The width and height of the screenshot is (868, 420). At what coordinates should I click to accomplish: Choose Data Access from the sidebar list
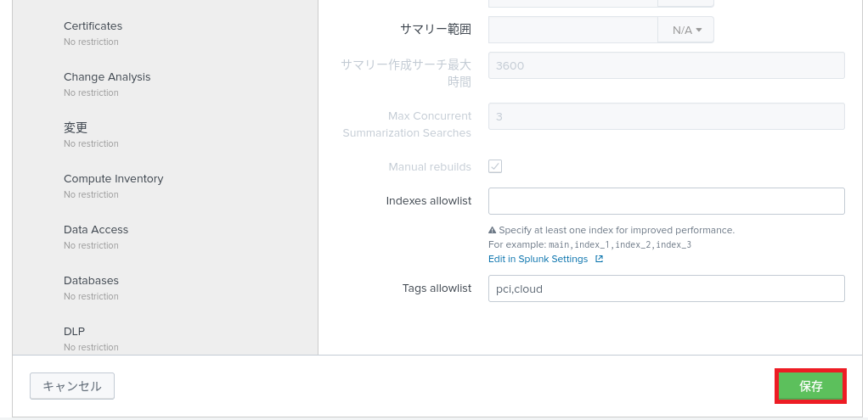[x=96, y=230]
